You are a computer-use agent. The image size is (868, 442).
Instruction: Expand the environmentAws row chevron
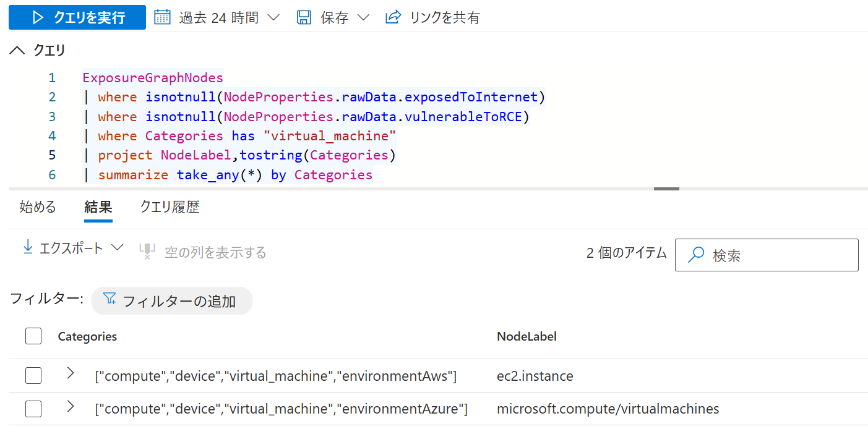(x=71, y=373)
